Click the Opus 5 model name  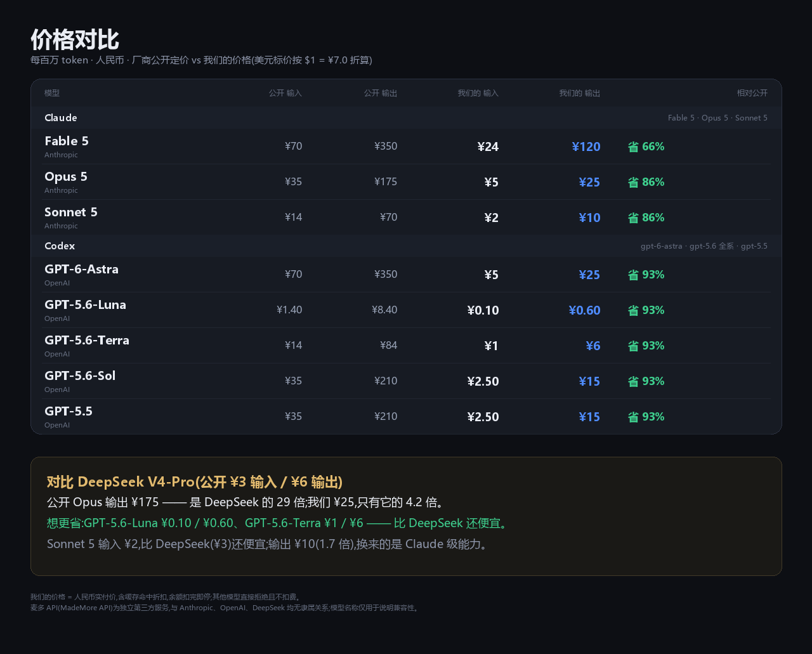click(66, 176)
